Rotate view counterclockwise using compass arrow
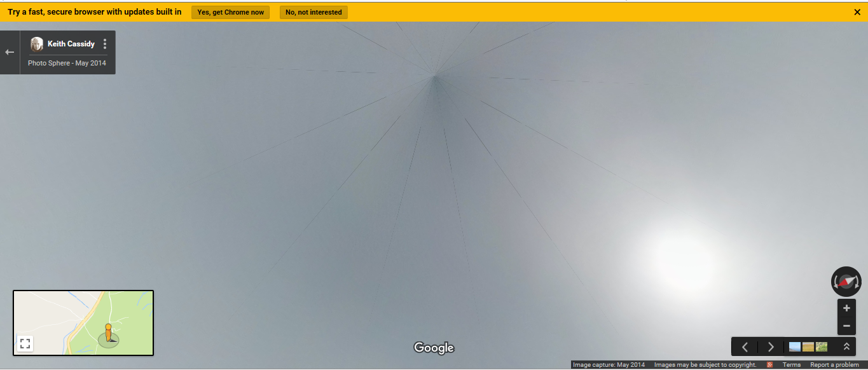 click(835, 282)
